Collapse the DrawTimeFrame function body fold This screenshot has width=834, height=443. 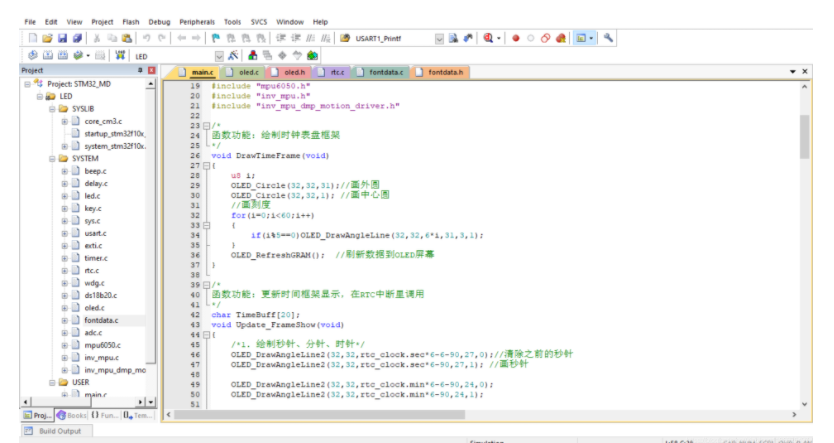coord(206,166)
